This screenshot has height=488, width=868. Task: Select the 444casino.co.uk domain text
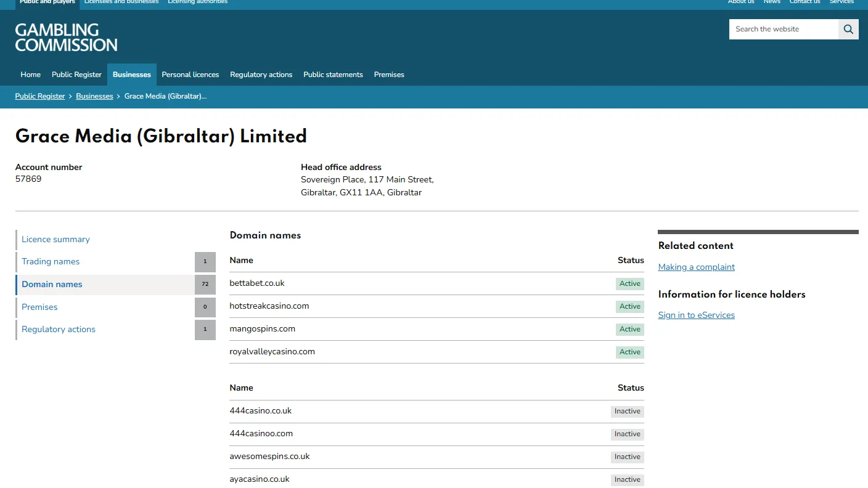coord(261,411)
